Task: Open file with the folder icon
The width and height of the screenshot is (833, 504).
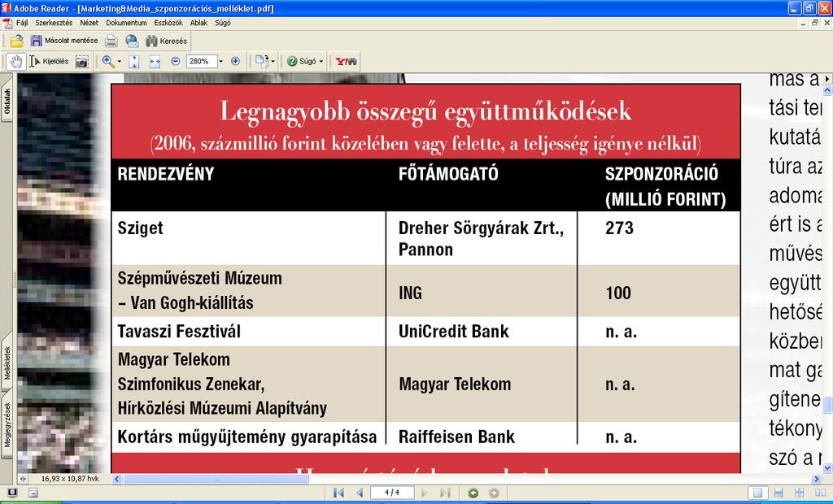Action: (16, 41)
